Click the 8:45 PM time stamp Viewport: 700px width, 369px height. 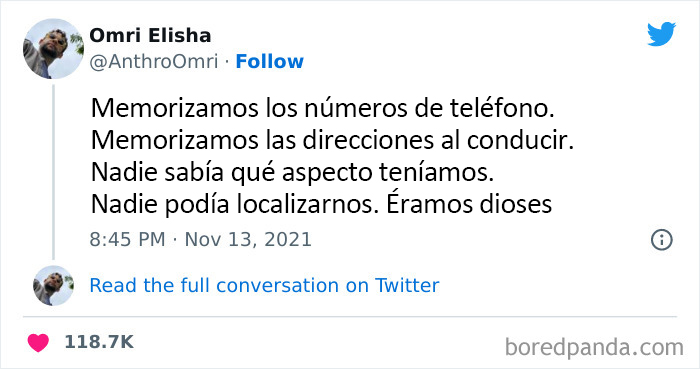127,240
